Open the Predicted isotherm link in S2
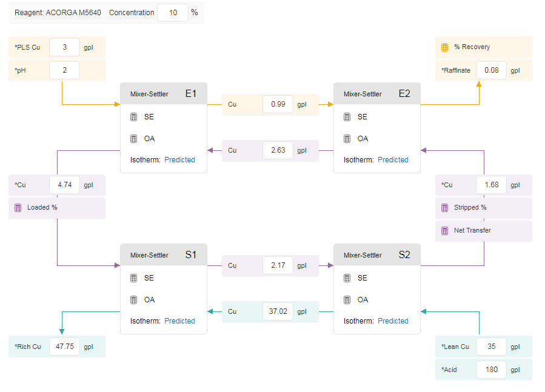The width and height of the screenshot is (545, 392). coord(393,321)
